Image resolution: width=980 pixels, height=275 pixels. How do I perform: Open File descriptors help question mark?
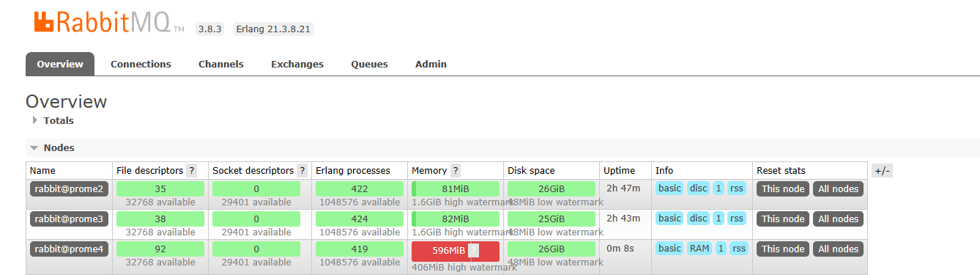192,171
